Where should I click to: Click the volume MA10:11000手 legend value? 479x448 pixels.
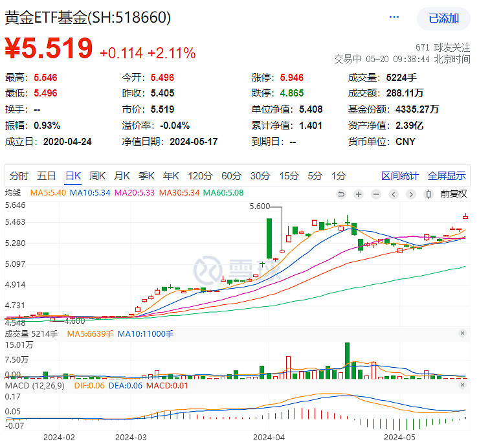(146, 333)
